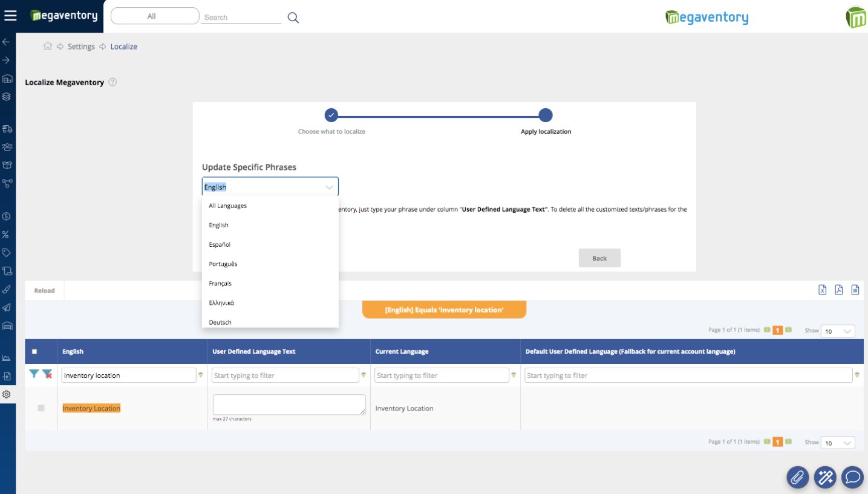The width and height of the screenshot is (868, 494).
Task: Click the search magnifier icon
Action: (x=293, y=18)
